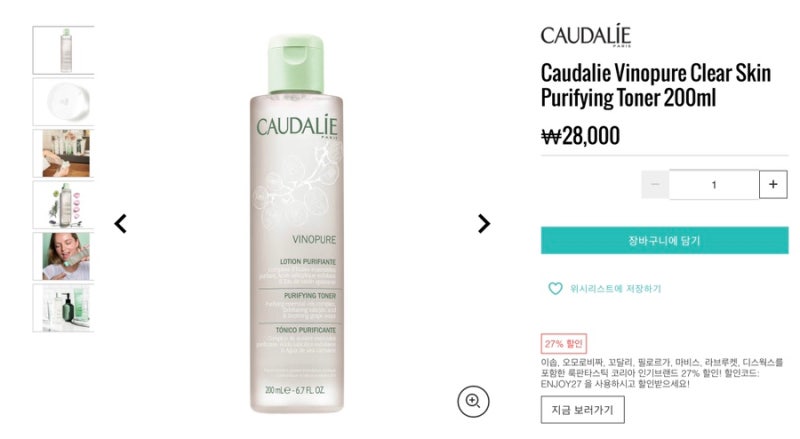Select the first bottle thumbnail
This screenshot has width=800, height=439.
[x=64, y=50]
